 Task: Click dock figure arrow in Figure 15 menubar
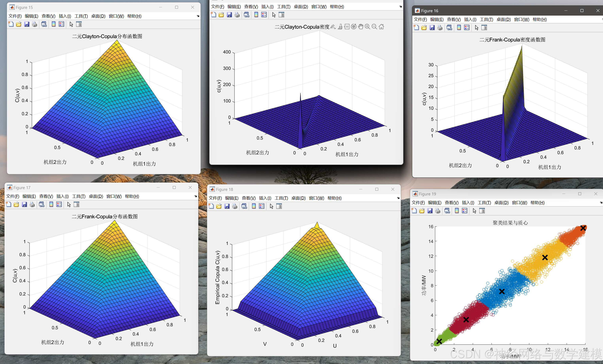(x=198, y=16)
